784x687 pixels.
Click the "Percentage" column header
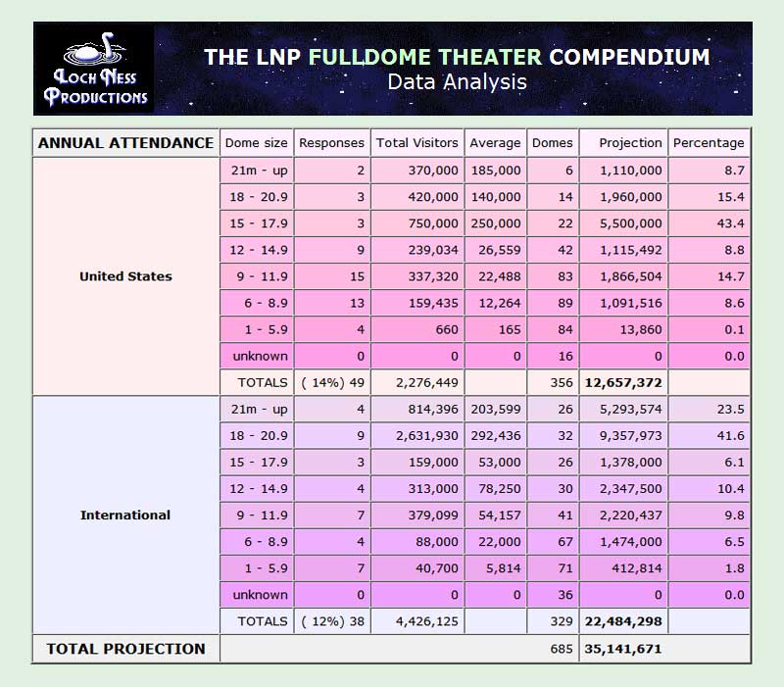pos(709,143)
